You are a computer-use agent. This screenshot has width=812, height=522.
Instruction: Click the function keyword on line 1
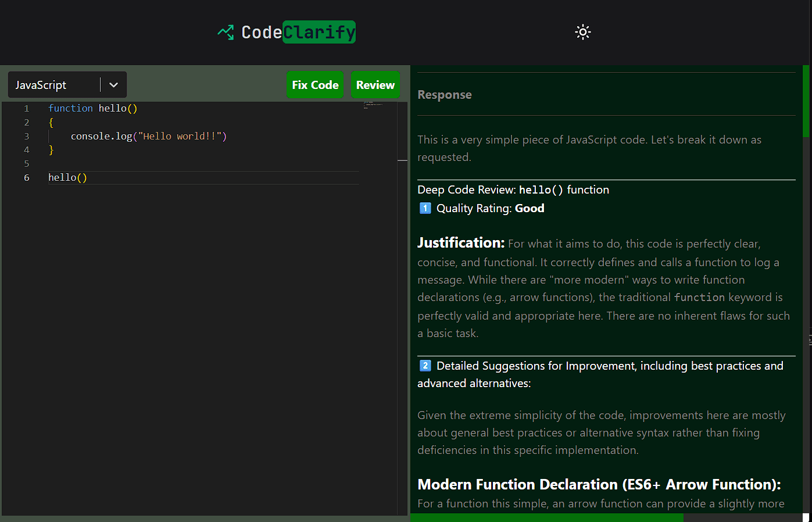70,108
